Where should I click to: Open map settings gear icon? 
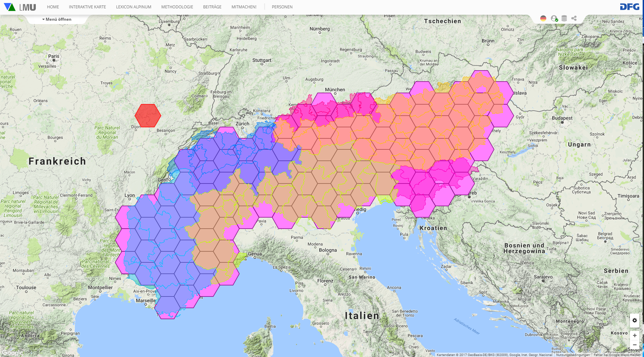pos(635,320)
